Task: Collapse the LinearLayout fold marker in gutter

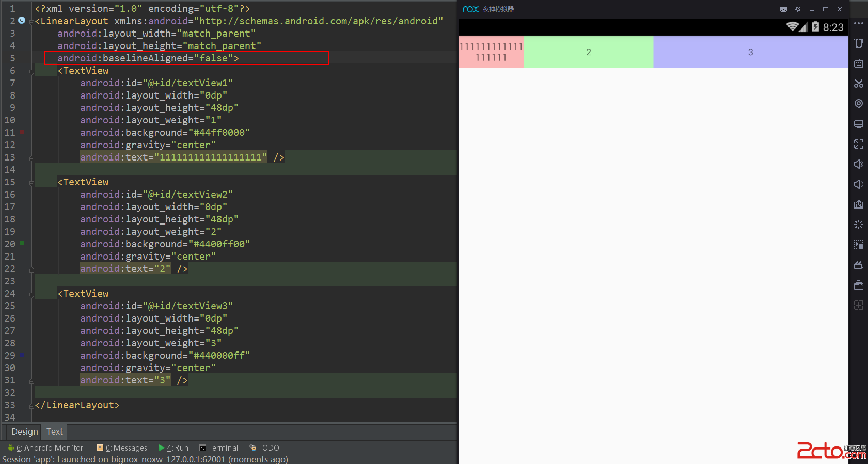Action: [x=31, y=22]
